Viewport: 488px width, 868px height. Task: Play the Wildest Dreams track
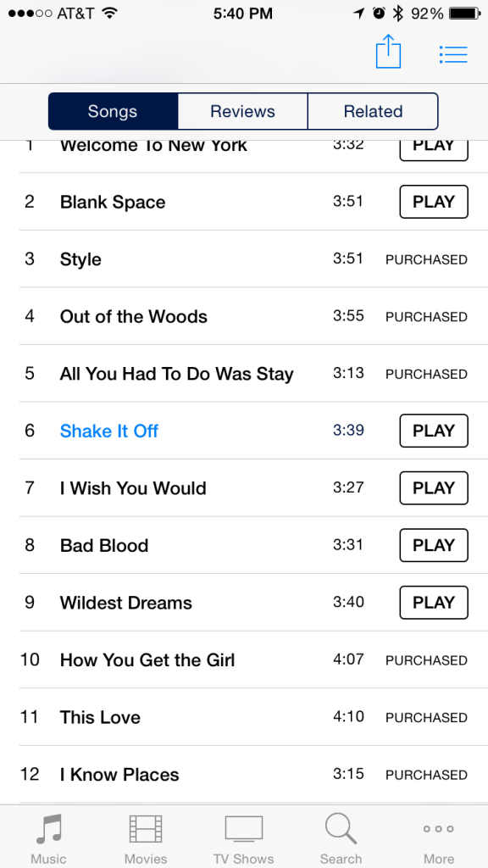coord(434,603)
